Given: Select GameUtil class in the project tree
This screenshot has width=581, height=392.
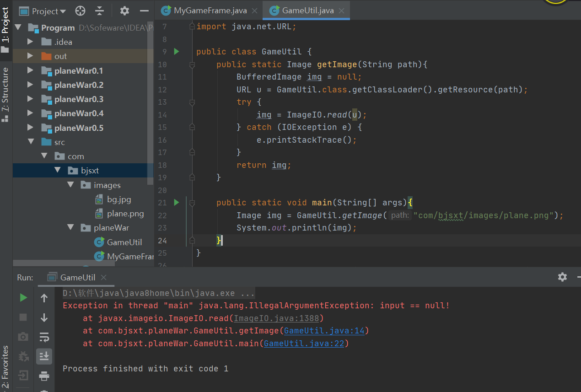Looking at the screenshot, I should 118,242.
